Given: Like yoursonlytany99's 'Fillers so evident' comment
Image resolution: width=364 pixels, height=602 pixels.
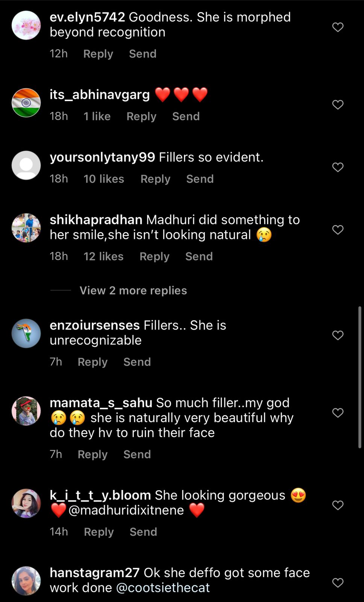Looking at the screenshot, I should (338, 167).
